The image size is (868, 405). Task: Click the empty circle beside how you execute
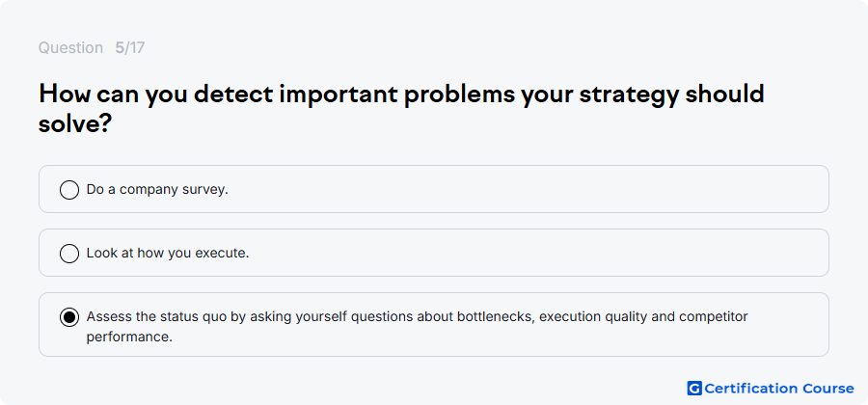pyautogui.click(x=69, y=254)
